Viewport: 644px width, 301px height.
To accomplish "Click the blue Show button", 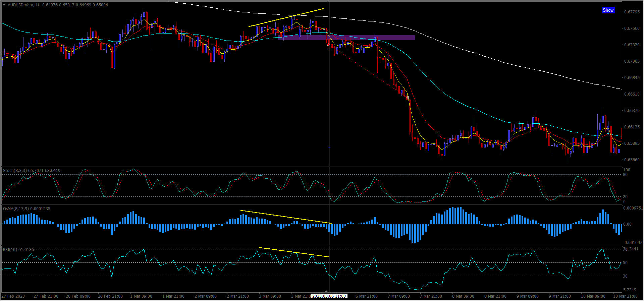I will (x=608, y=10).
